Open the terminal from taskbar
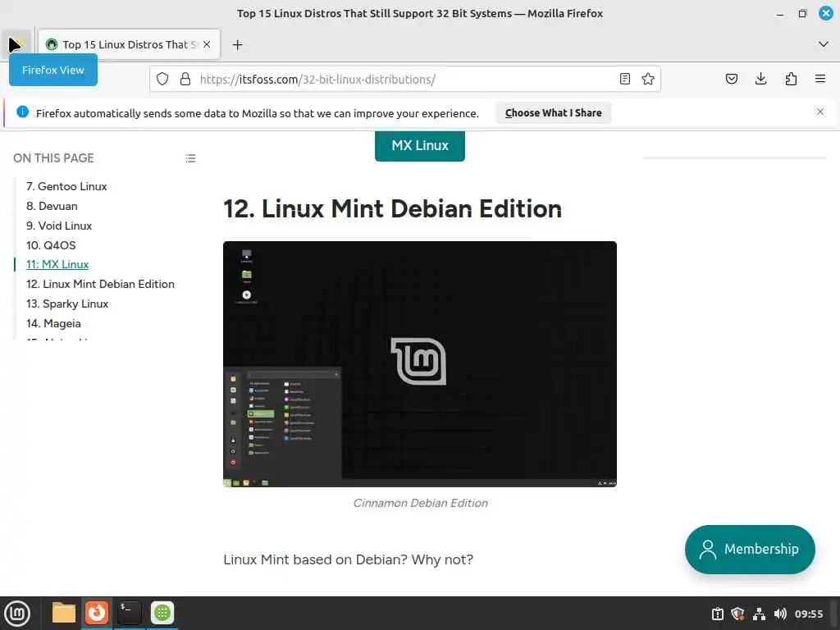Viewport: 840px width, 630px height. pos(129,613)
